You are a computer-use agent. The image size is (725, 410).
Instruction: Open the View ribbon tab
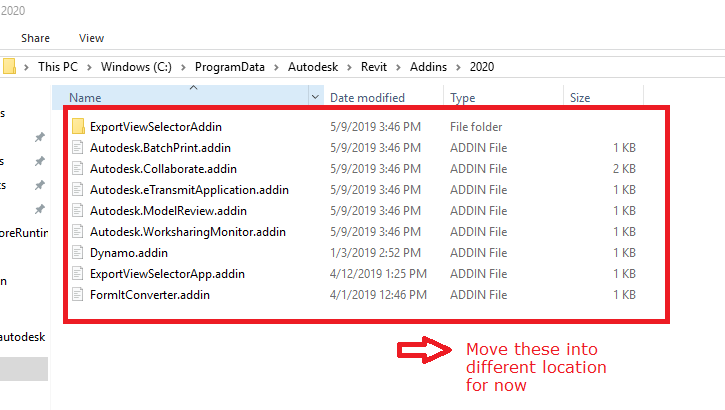pyautogui.click(x=92, y=38)
